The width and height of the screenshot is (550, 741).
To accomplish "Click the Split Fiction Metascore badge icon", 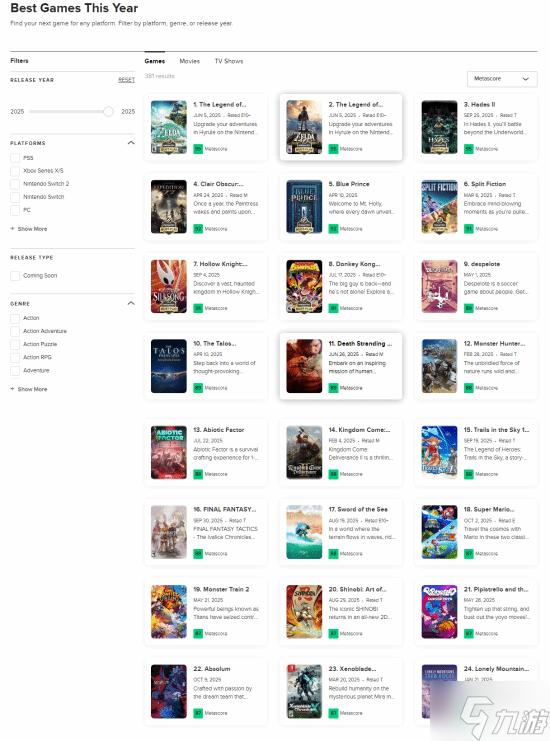I will [468, 229].
